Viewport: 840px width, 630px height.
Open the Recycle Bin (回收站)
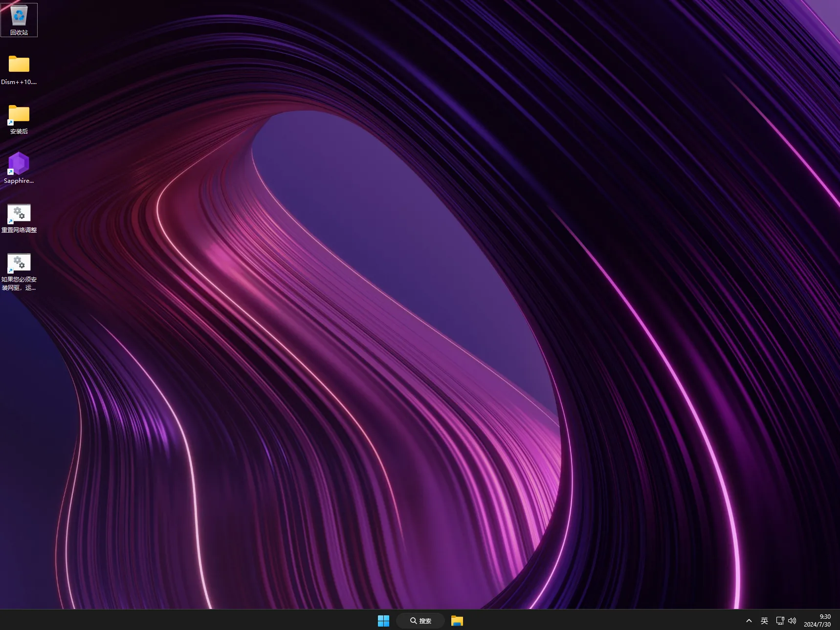click(x=19, y=15)
